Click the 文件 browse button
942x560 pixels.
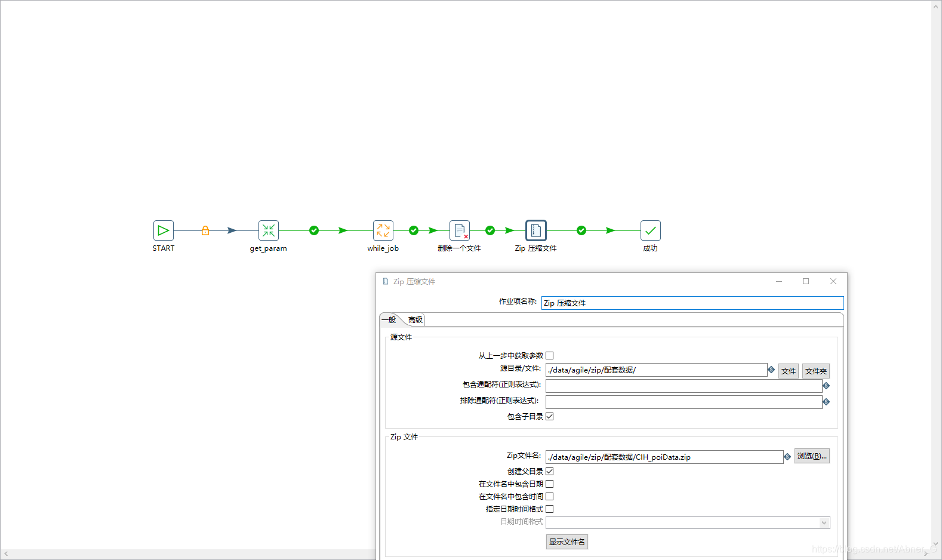pyautogui.click(x=789, y=371)
